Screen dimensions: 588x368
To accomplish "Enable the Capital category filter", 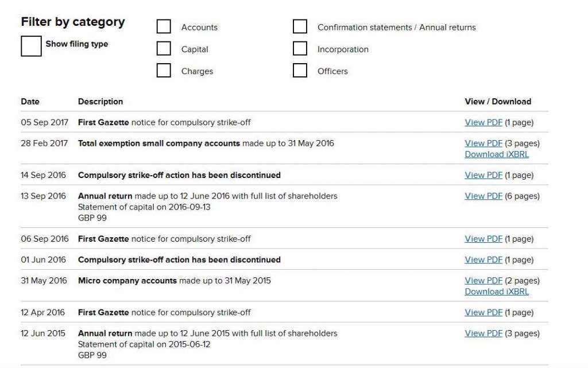I will click(164, 49).
